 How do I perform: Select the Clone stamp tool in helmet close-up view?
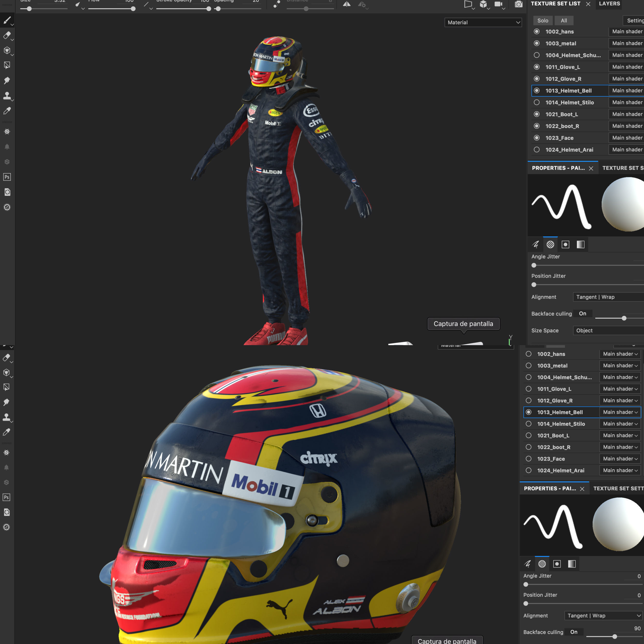pyautogui.click(x=6, y=417)
